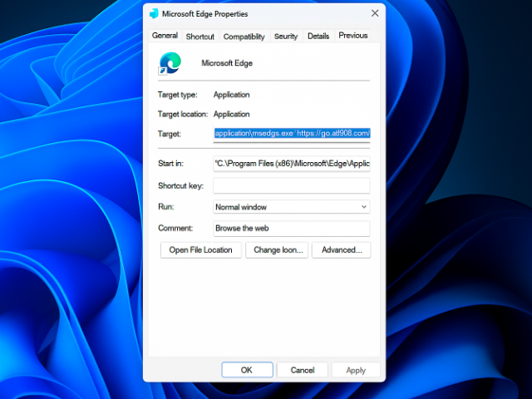Go to the Security tab
The width and height of the screenshot is (532, 399).
(x=286, y=37)
